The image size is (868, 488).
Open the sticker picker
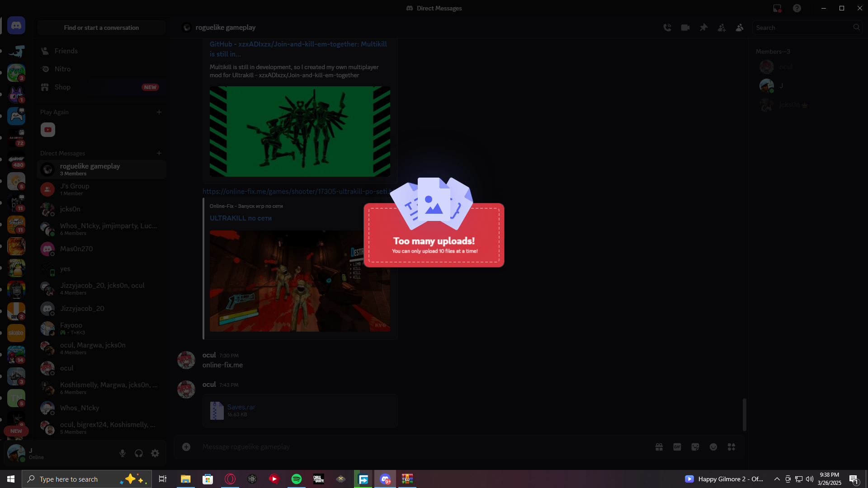(x=695, y=447)
